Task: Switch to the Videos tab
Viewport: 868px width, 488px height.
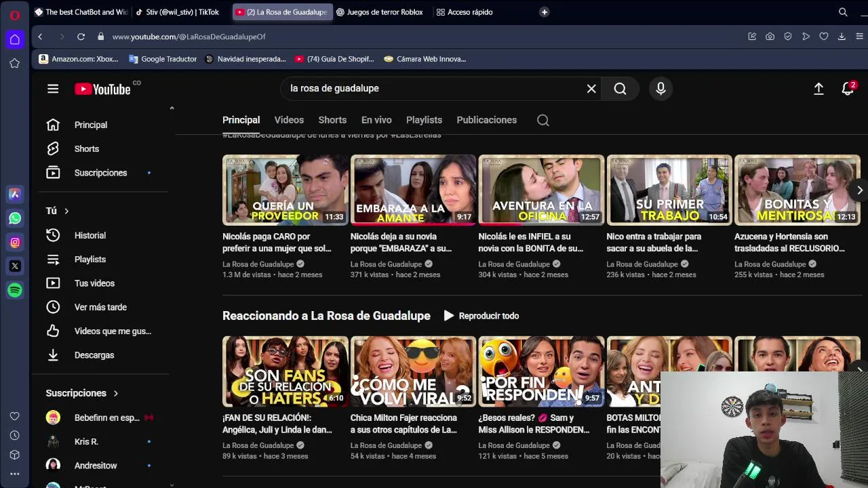Action: tap(289, 120)
